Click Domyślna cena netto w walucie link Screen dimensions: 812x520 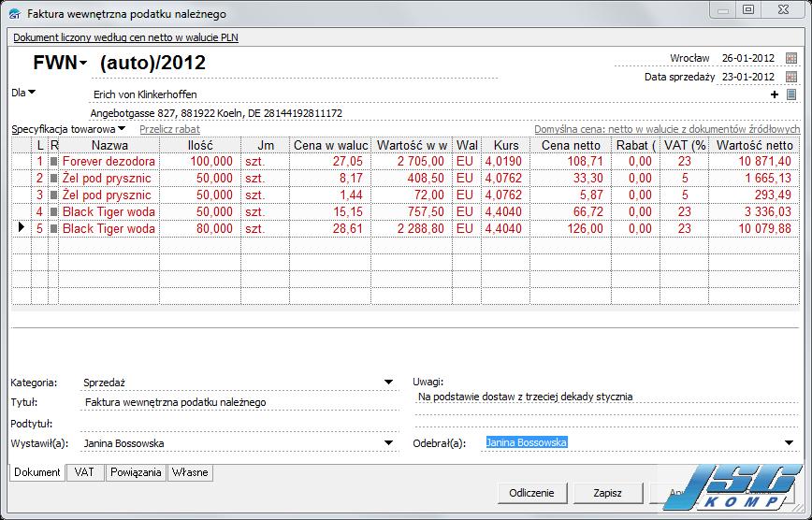(667, 129)
